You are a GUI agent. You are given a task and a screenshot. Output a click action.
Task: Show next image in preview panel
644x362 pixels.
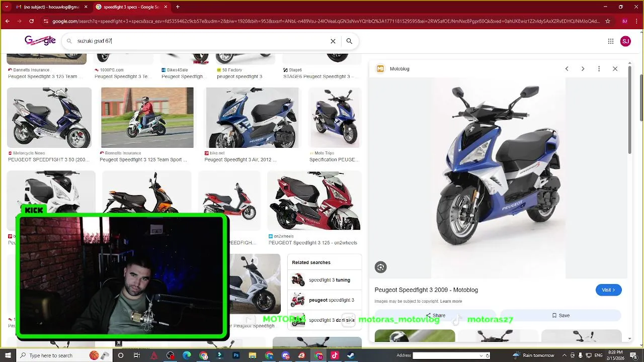583,69
